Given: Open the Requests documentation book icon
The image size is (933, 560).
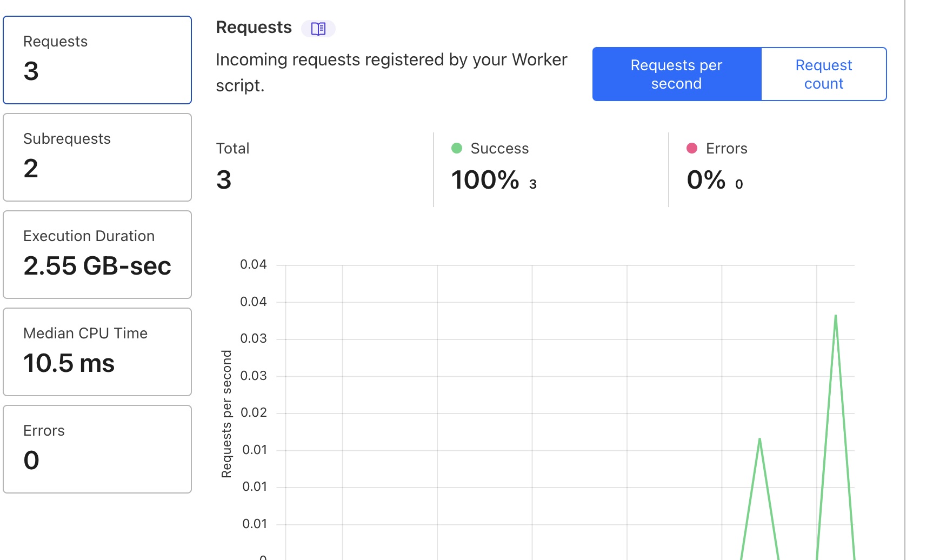Looking at the screenshot, I should click(319, 28).
